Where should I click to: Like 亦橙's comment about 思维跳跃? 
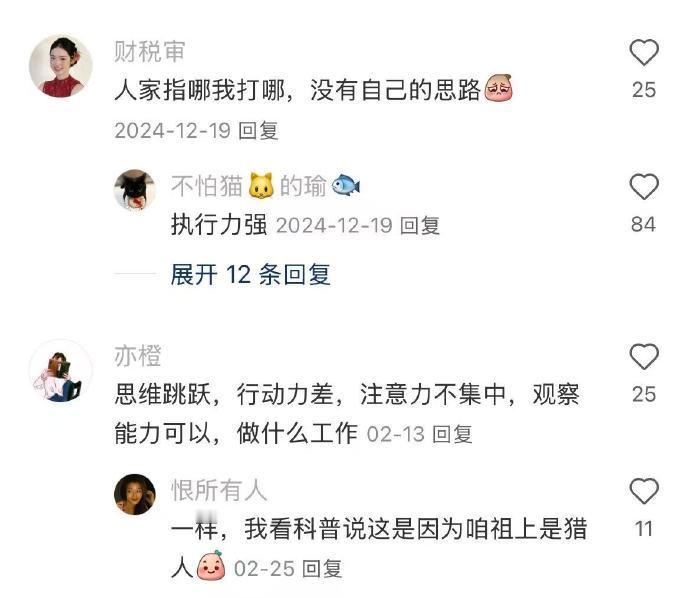644,356
